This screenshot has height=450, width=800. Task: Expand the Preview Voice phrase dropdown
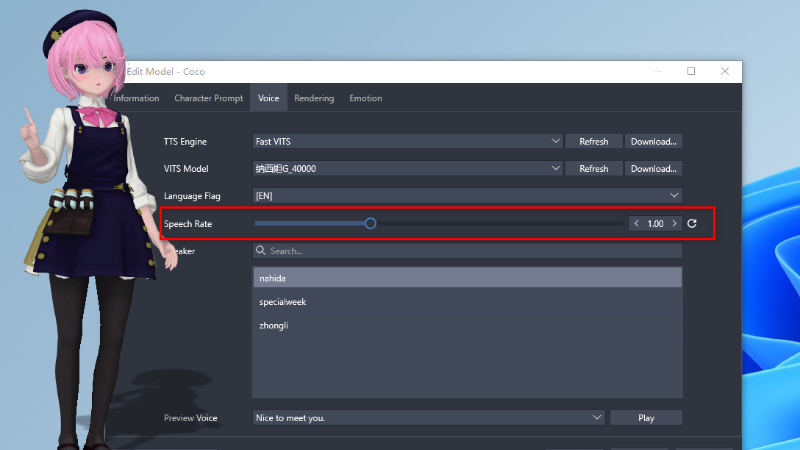tap(596, 417)
